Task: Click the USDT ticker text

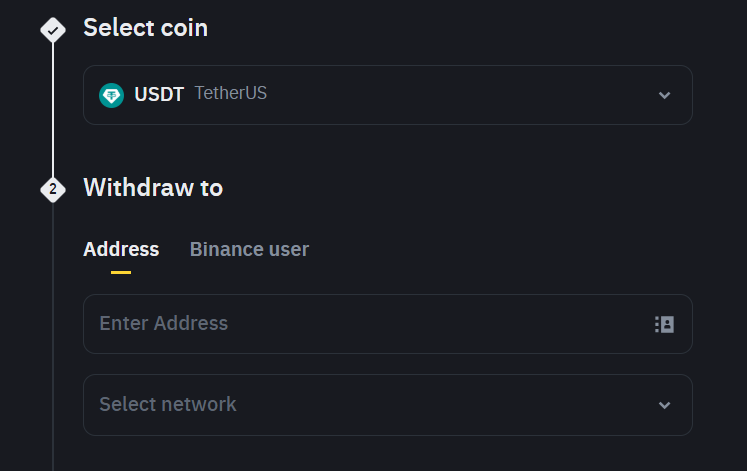Action: [159, 95]
